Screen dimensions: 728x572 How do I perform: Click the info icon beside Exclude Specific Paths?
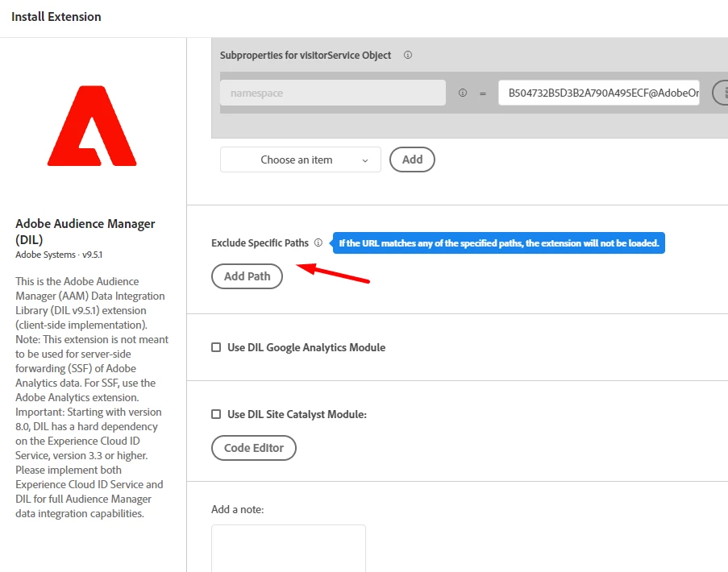(318, 242)
